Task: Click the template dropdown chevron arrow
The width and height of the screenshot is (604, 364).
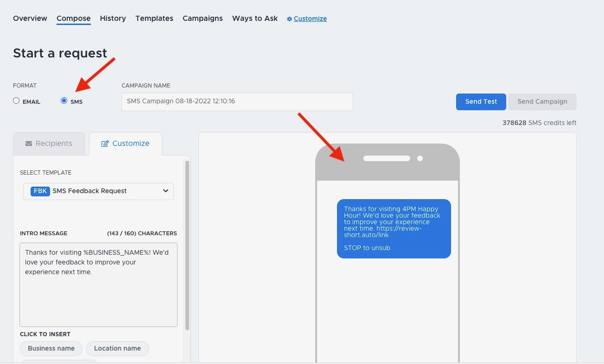Action: point(165,191)
